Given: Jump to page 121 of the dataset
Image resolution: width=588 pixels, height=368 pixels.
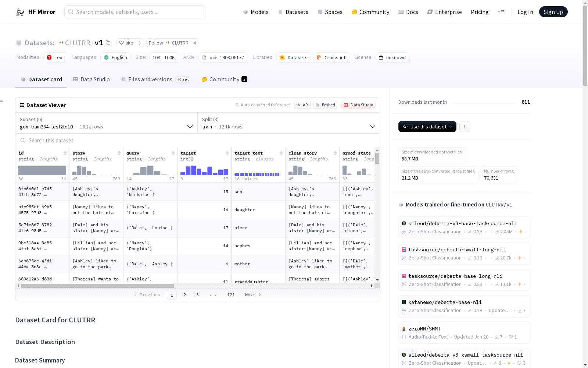Looking at the screenshot, I should click(x=231, y=295).
